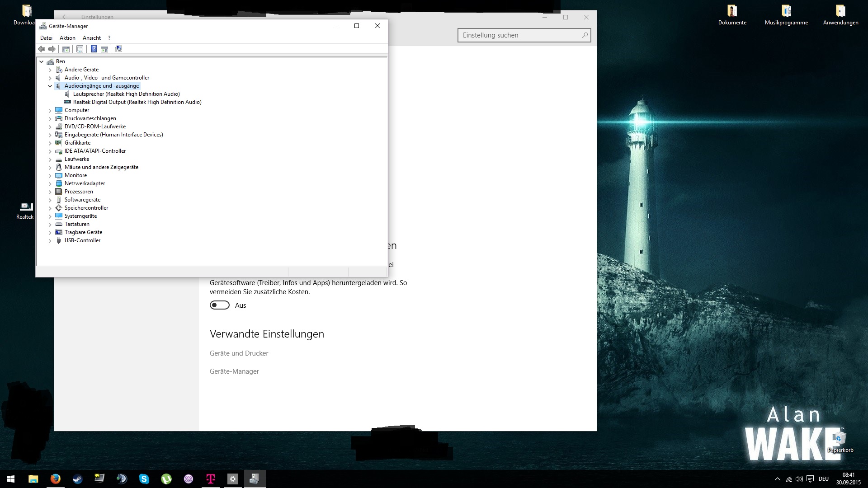The width and height of the screenshot is (868, 488).
Task: Open Steam from the taskbar
Action: 78,479
